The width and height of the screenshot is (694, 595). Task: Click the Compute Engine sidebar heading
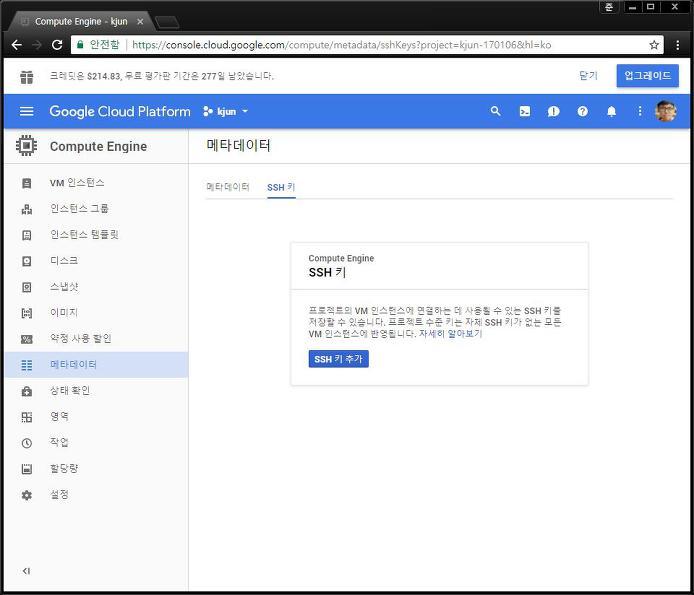coord(98,146)
